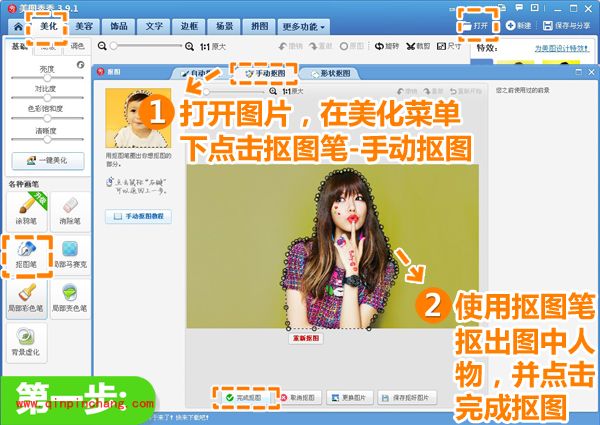Click main toolbar 重做 redo
The width and height of the screenshot is (600, 425).
(320, 46)
